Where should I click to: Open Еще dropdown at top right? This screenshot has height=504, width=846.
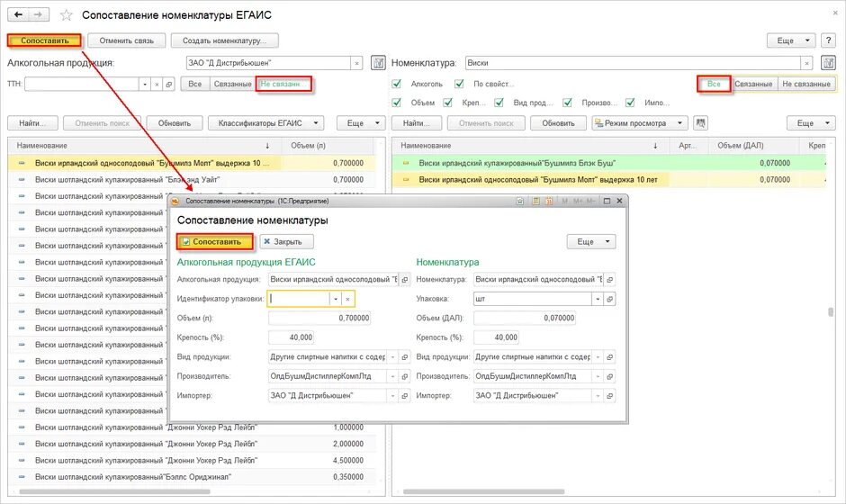tap(791, 40)
